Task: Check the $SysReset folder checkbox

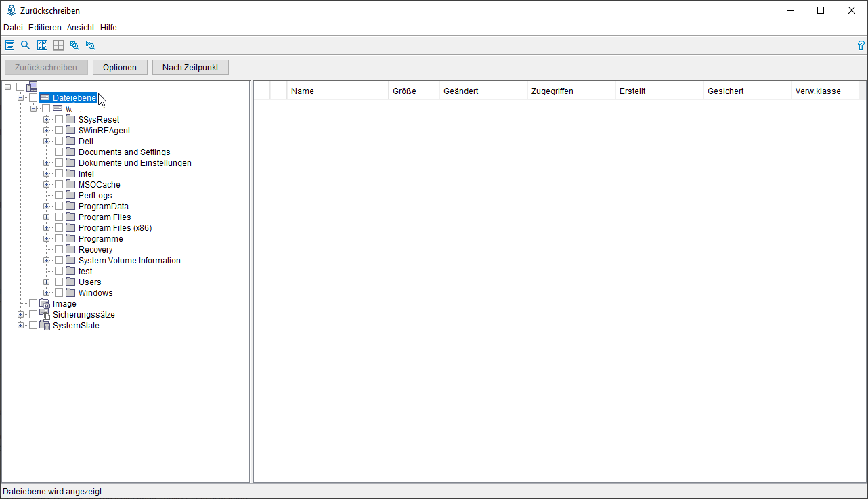Action: (59, 120)
